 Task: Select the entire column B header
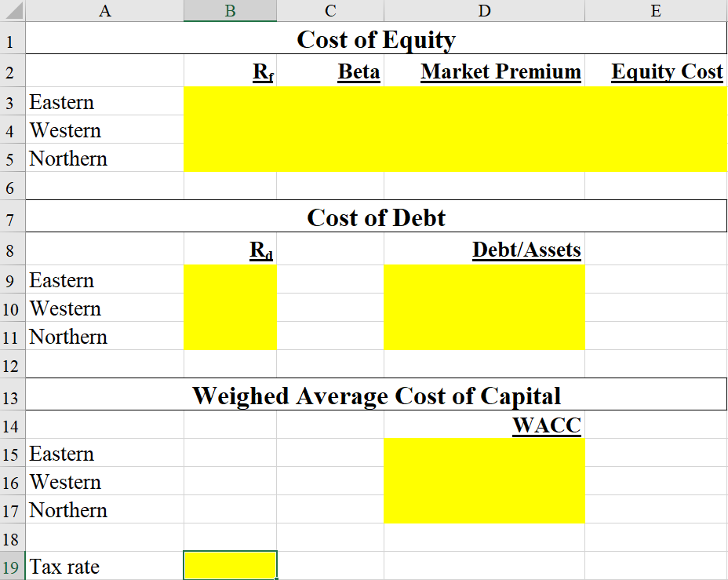[x=230, y=10]
